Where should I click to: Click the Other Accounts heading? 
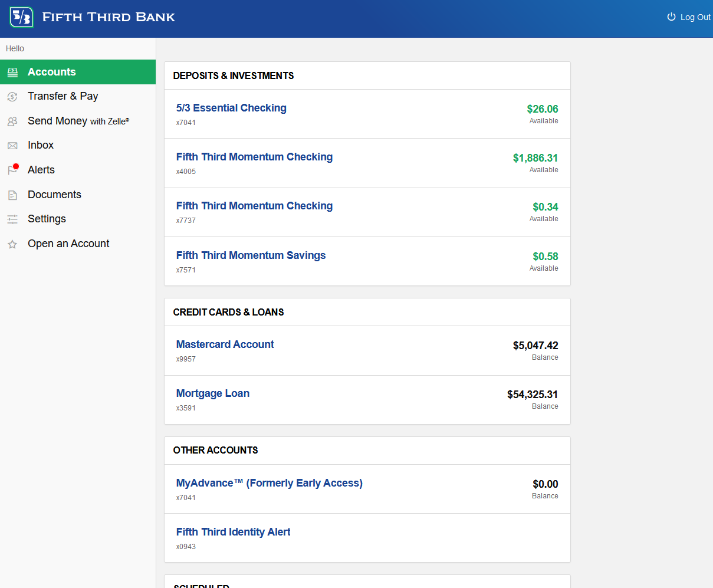click(x=215, y=450)
